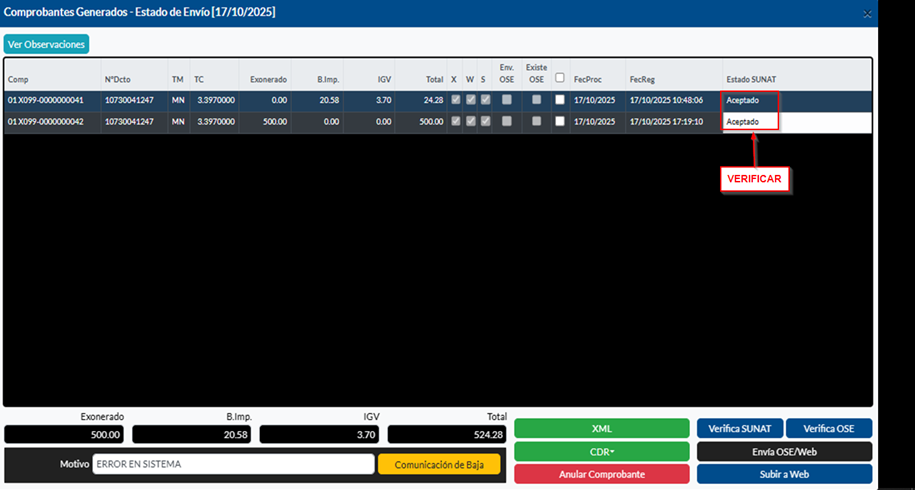
Task: Toggle Existe OSE checkbox for invoice 0000000041
Action: click(537, 100)
